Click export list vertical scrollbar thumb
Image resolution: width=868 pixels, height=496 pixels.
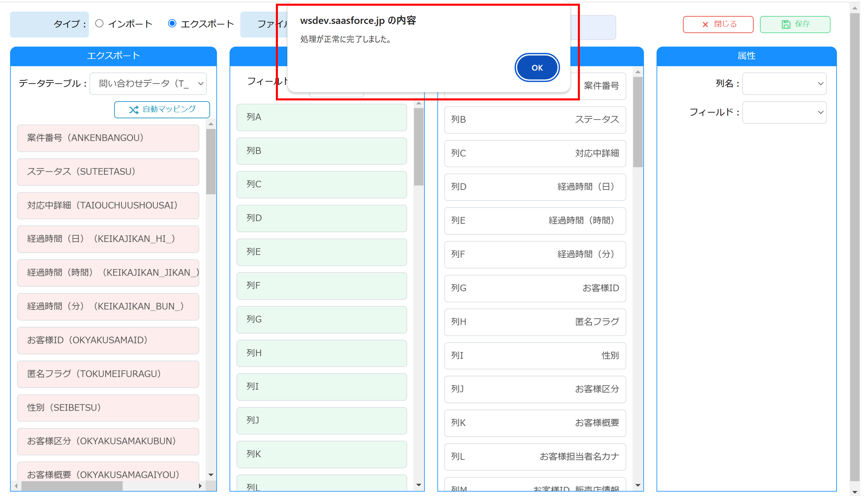pos(211,162)
